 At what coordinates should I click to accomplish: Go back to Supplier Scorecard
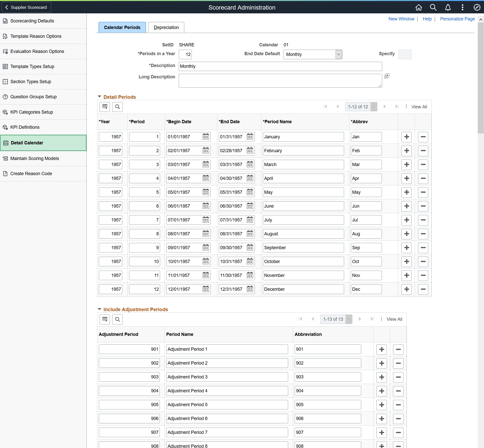26,7
